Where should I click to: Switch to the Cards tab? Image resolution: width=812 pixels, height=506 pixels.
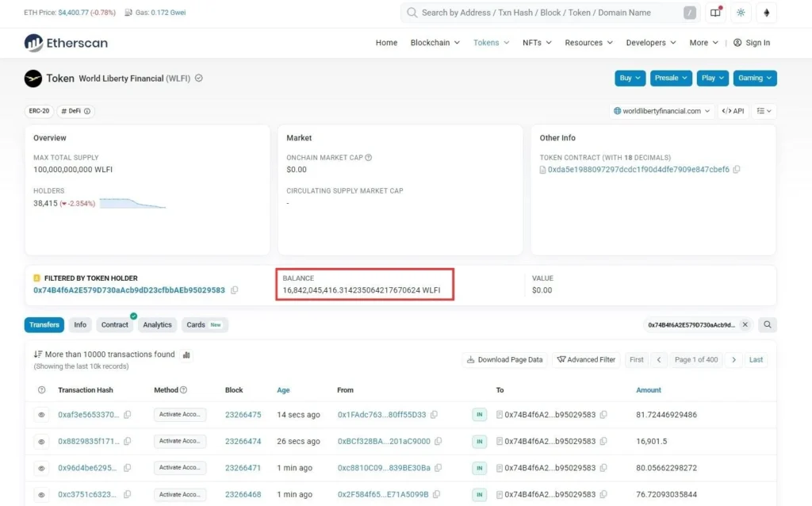click(205, 324)
